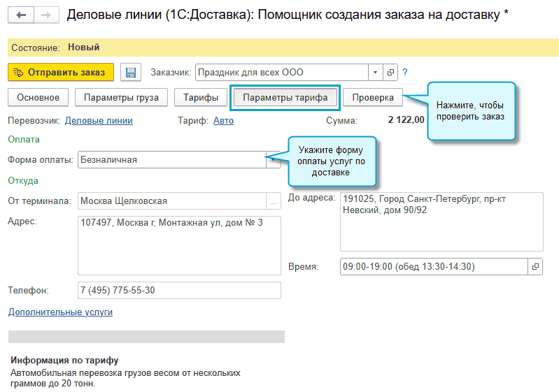Switch to the Основное tab
The image size is (559, 392).
[38, 97]
